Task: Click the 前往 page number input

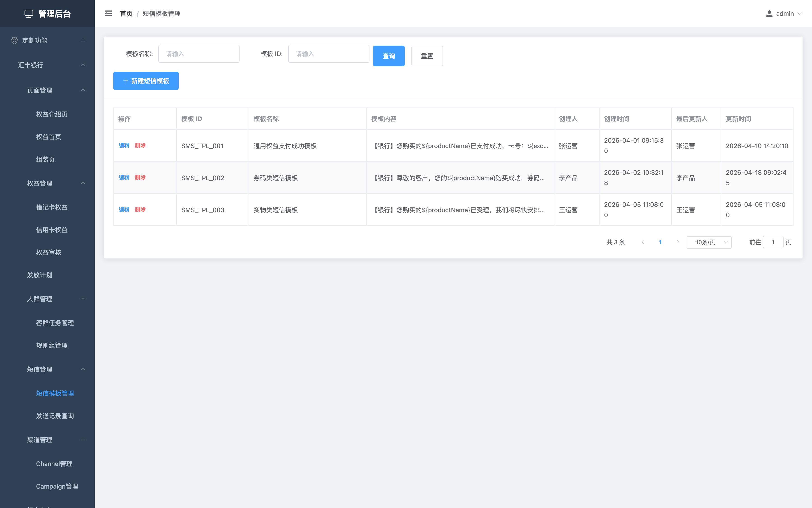Action: point(773,242)
